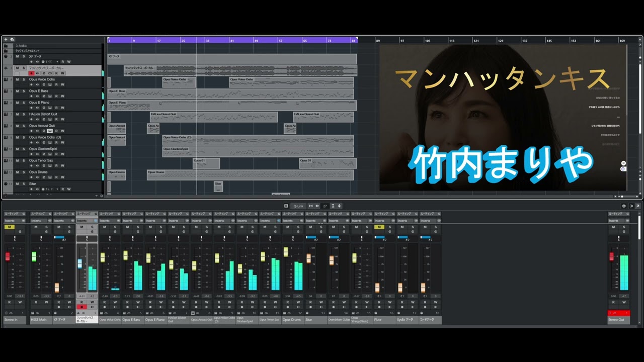The height and width of the screenshot is (362, 644).
Task: Open the XF データ track channel dropdown
Action: (x=56, y=62)
